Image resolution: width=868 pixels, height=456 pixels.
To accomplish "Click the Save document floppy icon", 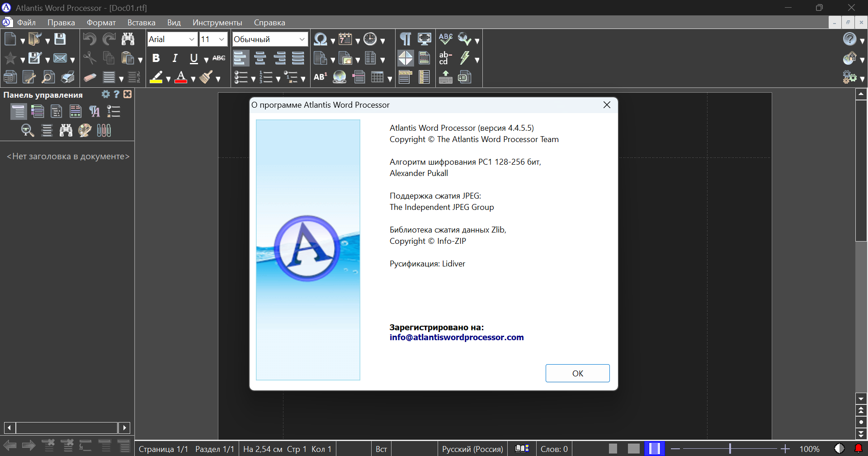I will point(60,39).
